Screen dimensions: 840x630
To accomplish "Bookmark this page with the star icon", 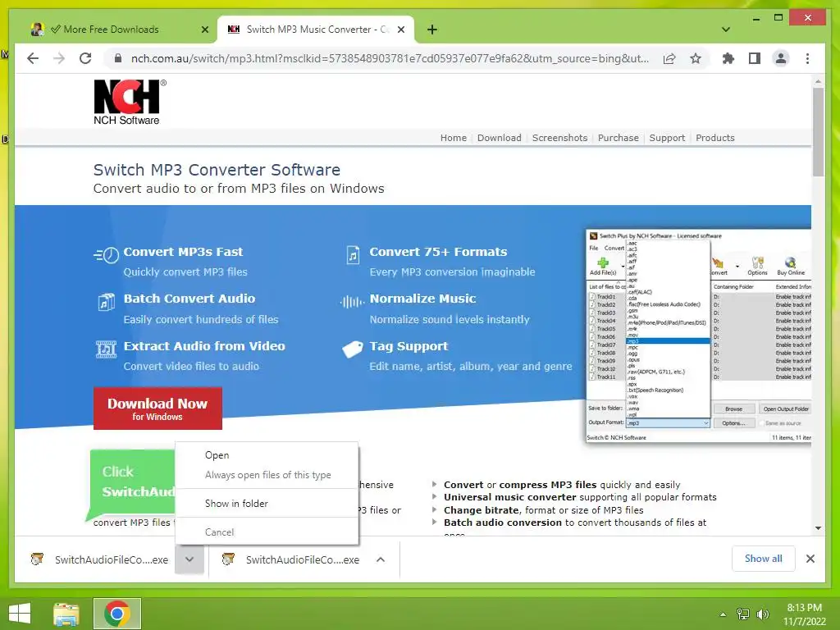I will pos(696,58).
